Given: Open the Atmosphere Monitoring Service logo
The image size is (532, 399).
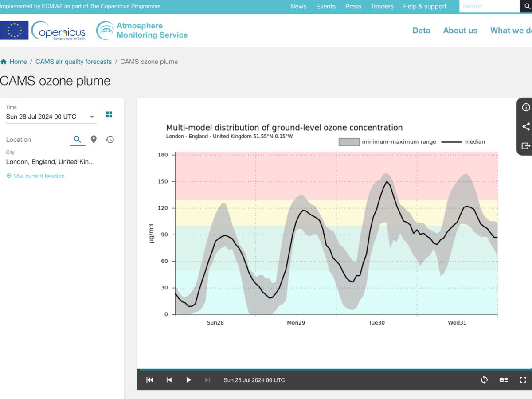Looking at the screenshot, I should pos(142,31).
